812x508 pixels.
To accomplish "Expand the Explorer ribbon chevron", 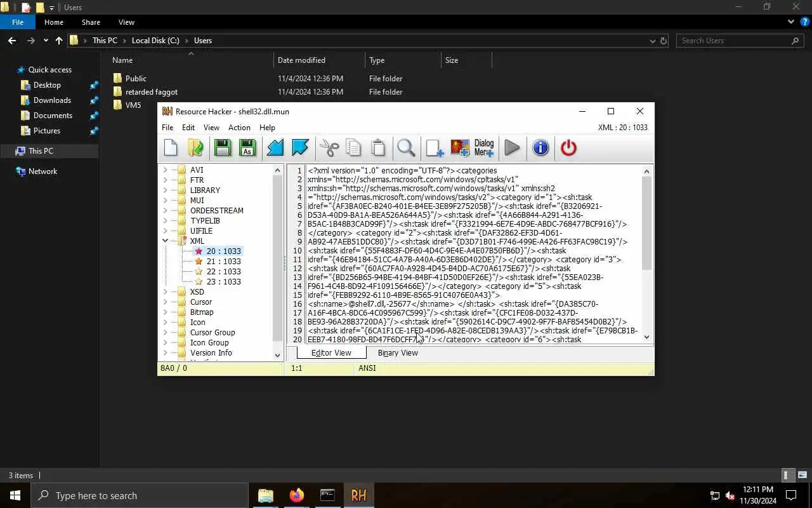I will [790, 22].
